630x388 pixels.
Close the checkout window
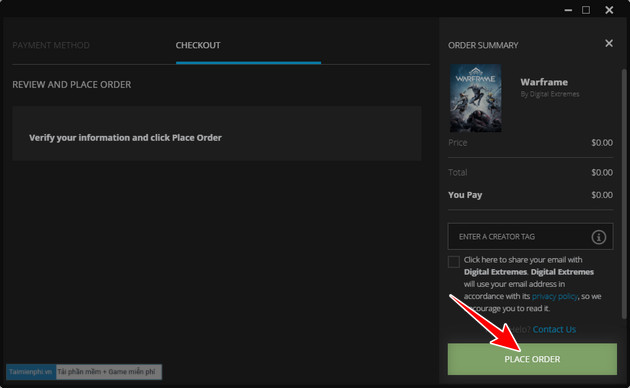click(609, 10)
